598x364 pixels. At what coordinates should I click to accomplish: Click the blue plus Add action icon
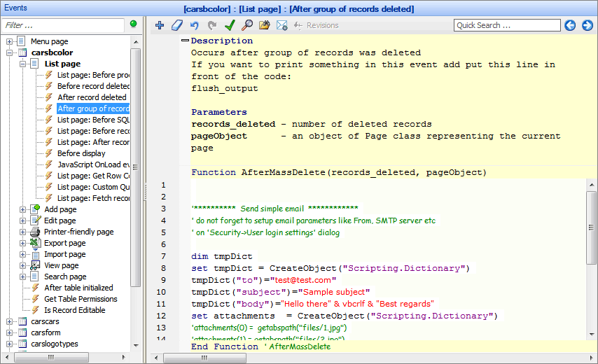click(160, 25)
